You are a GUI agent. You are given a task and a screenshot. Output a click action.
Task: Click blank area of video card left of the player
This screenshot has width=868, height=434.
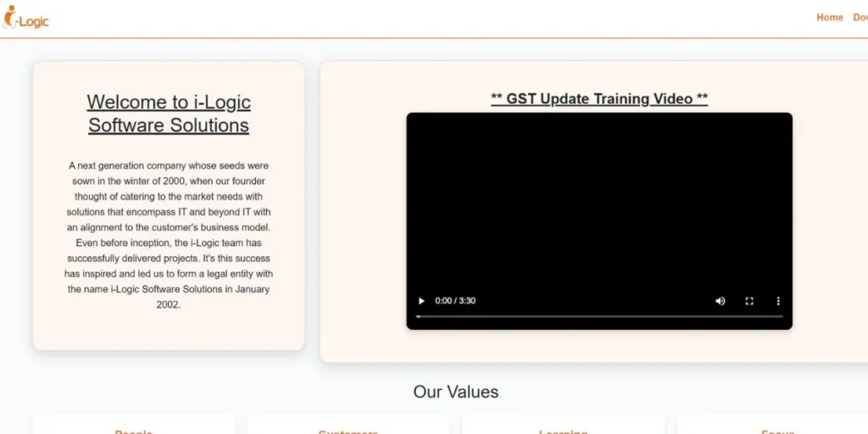pyautogui.click(x=363, y=220)
